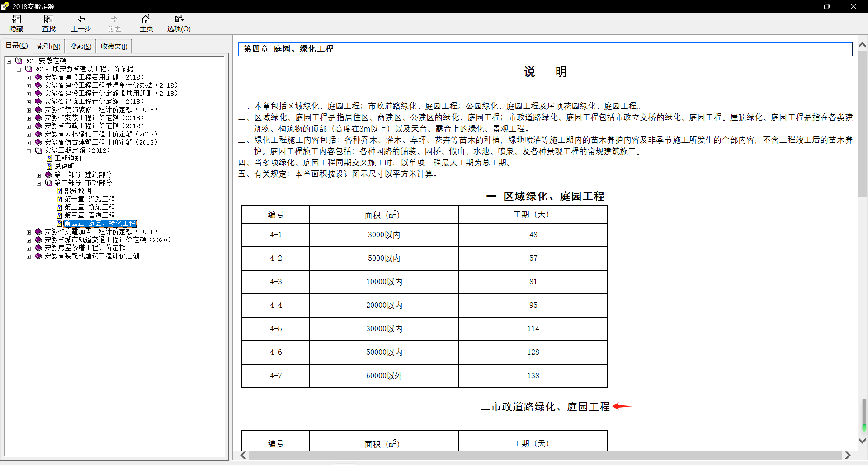Click open-book icon of 第二部分 市政部分

click(49, 183)
